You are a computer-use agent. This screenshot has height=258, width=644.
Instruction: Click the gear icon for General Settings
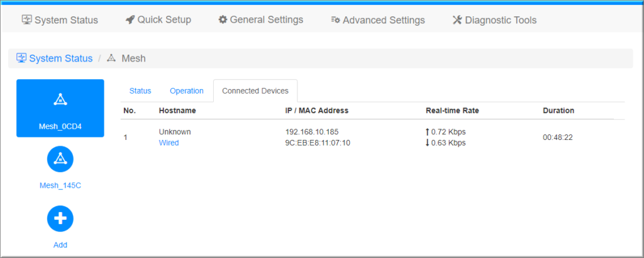pyautogui.click(x=223, y=19)
